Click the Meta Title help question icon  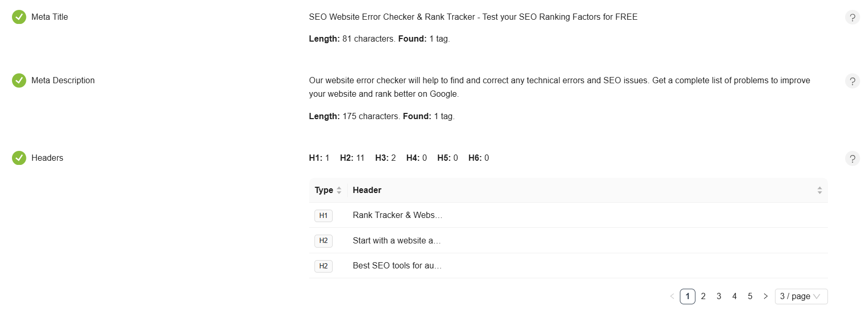[x=852, y=18]
